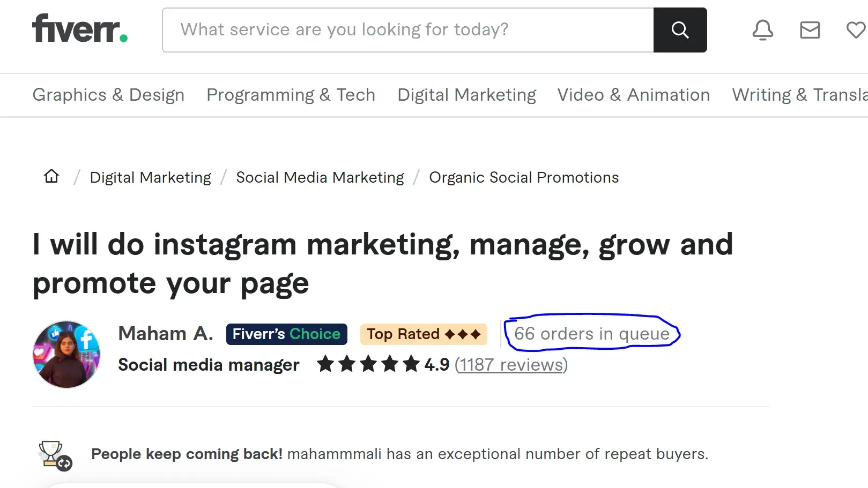Open the Writing & Translation category
The width and height of the screenshot is (868, 488).
pyautogui.click(x=798, y=95)
